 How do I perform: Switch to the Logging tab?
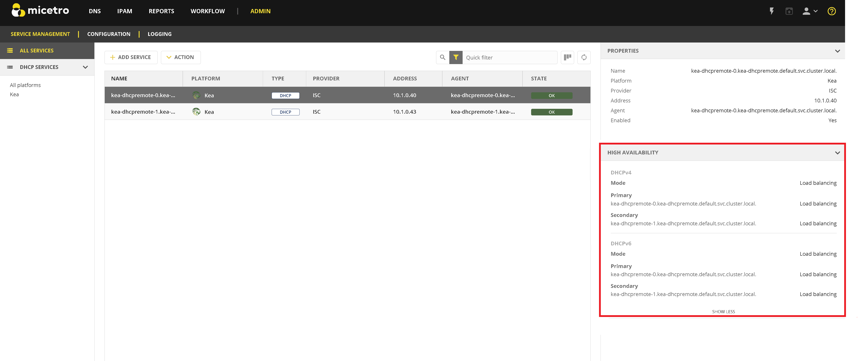tap(159, 34)
